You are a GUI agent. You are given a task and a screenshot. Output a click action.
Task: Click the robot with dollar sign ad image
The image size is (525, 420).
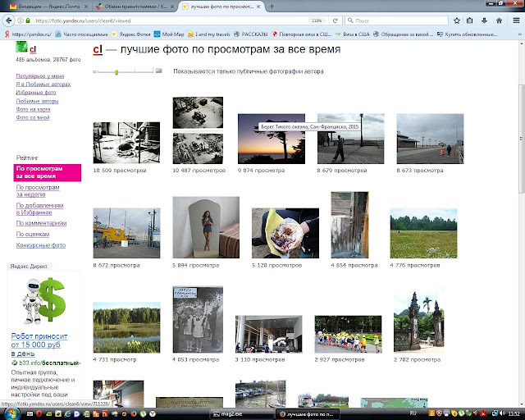tap(43, 300)
